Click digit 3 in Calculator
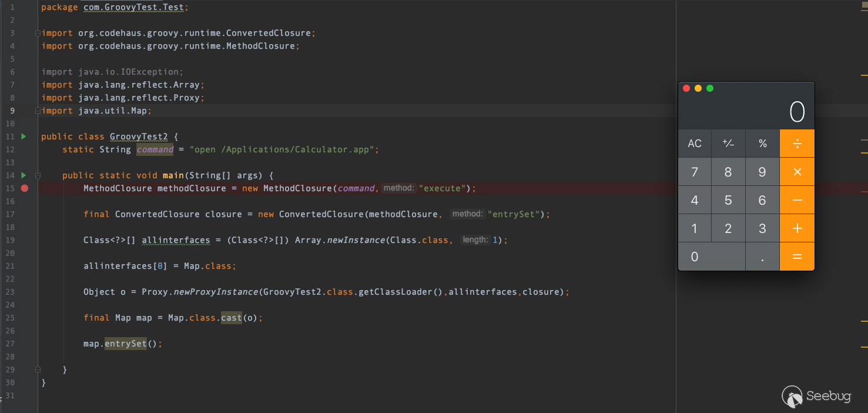The width and height of the screenshot is (868, 413). pos(762,228)
